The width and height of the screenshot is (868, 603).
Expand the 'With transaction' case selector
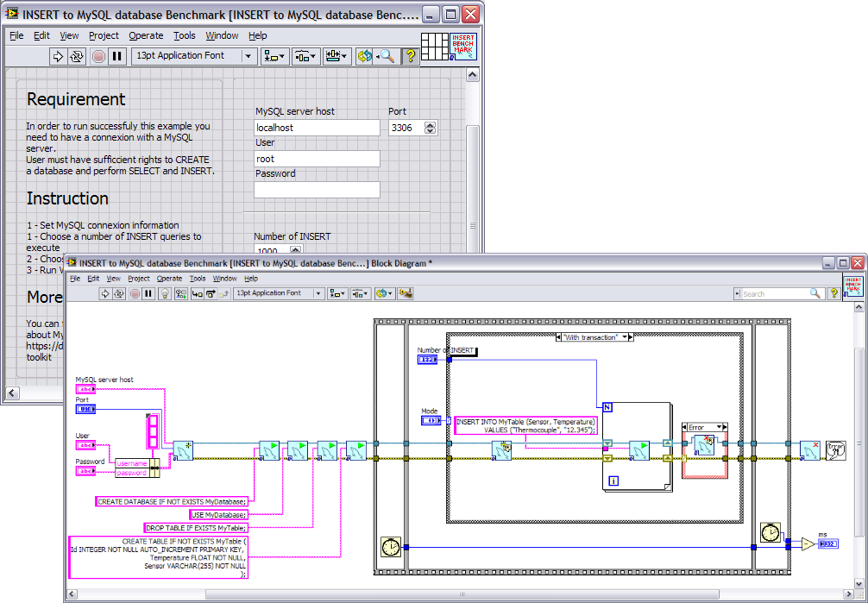tap(629, 337)
